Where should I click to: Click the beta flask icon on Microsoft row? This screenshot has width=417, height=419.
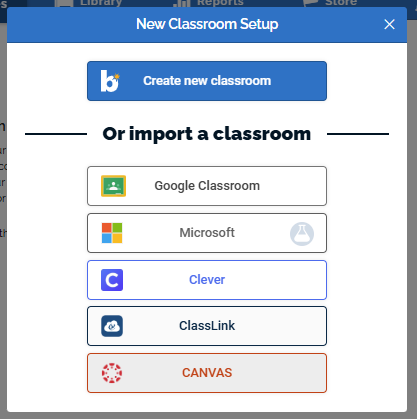[x=302, y=234]
